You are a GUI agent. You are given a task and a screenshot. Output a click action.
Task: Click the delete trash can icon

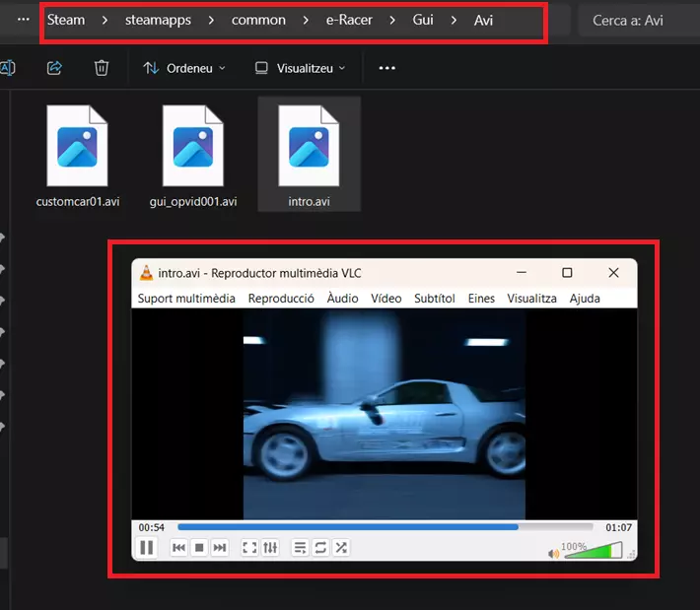pyautogui.click(x=102, y=68)
